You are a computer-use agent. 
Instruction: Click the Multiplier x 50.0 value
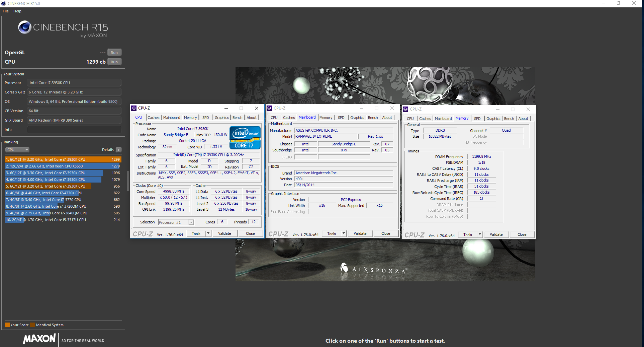[x=174, y=198]
